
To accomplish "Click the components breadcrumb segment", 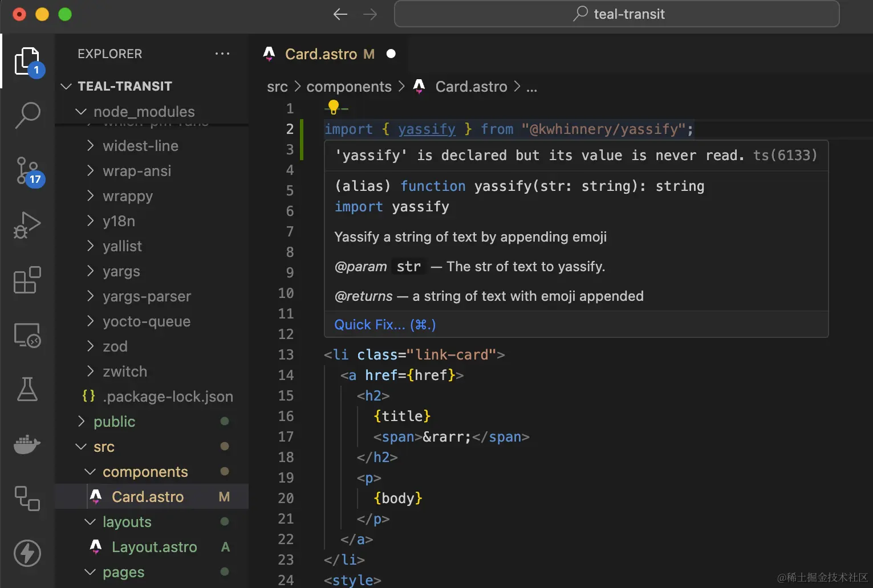I will click(349, 87).
